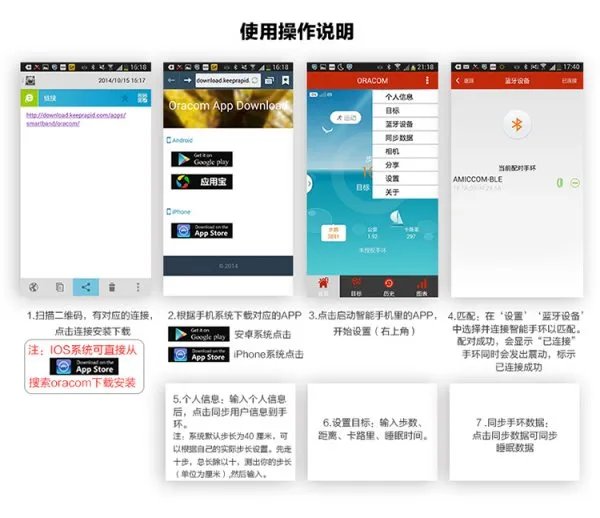Tap the left side arrow on ORACOM home
Viewport: 600px width, 518px height.
(309, 184)
